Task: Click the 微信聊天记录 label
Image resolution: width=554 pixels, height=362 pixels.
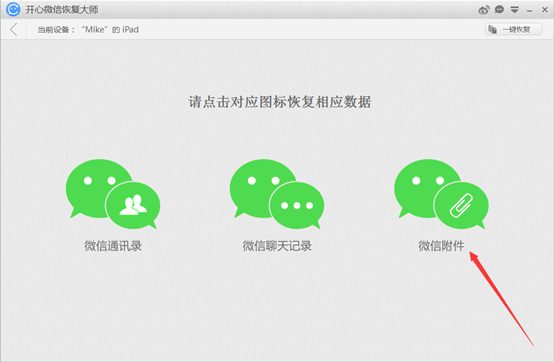Action: coord(277,246)
